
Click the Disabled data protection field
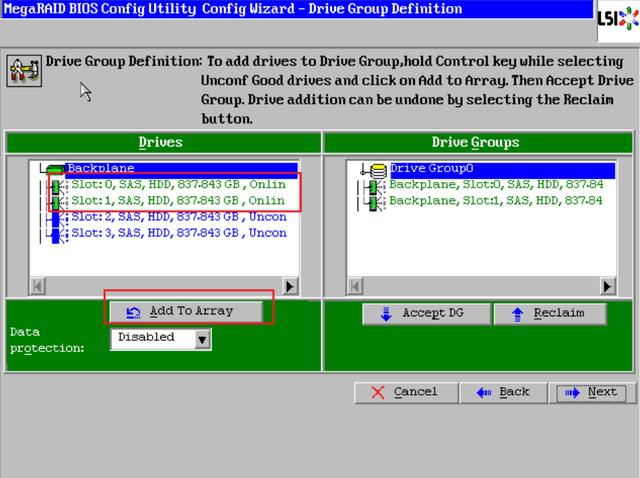point(153,339)
